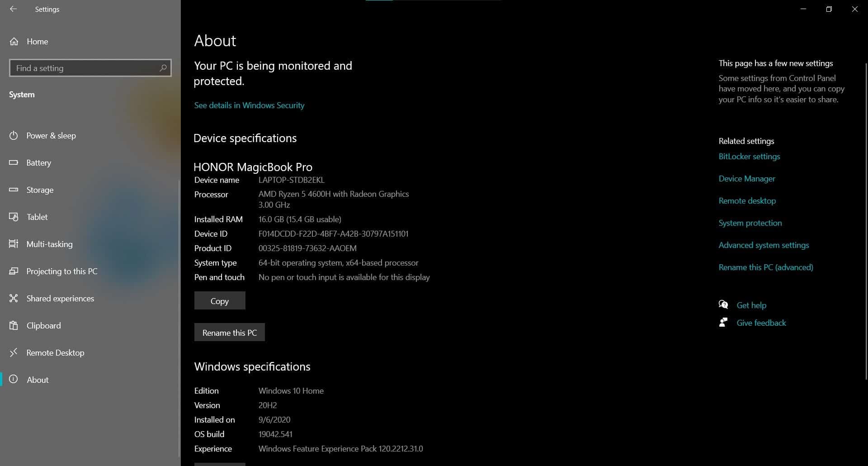
Task: Open Shared experiences page
Action: pyautogui.click(x=60, y=298)
